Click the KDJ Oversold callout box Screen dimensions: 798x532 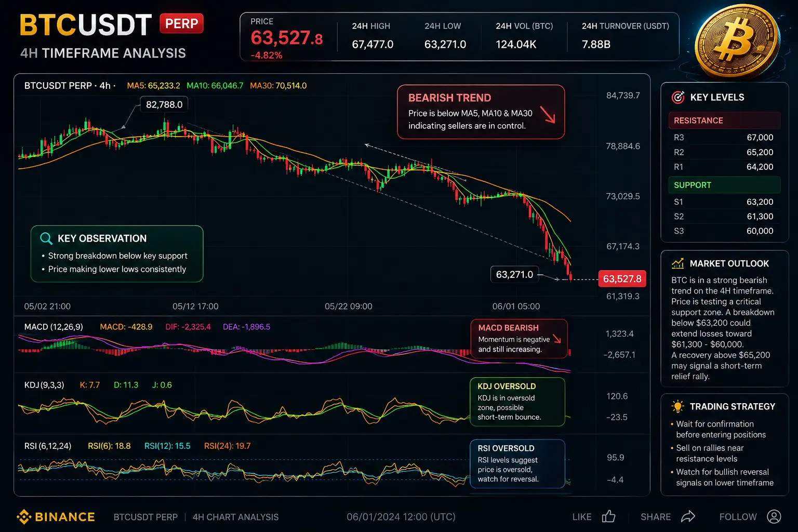pyautogui.click(x=517, y=402)
